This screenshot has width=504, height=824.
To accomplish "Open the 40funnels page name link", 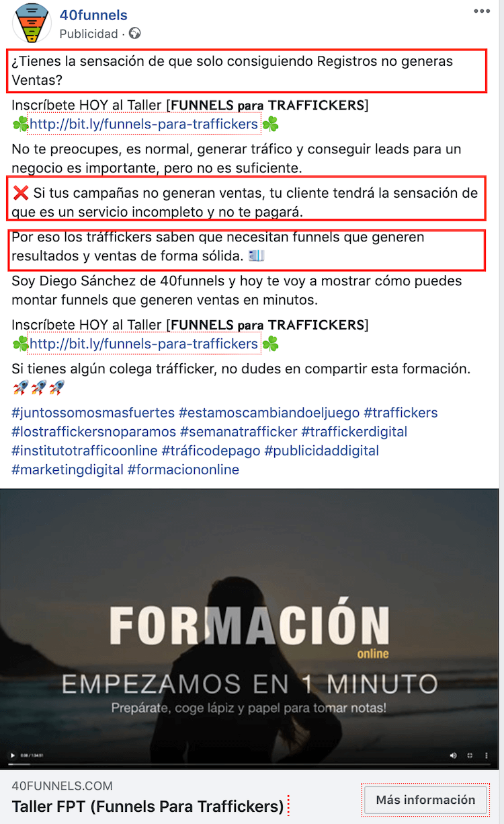I will (x=93, y=15).
